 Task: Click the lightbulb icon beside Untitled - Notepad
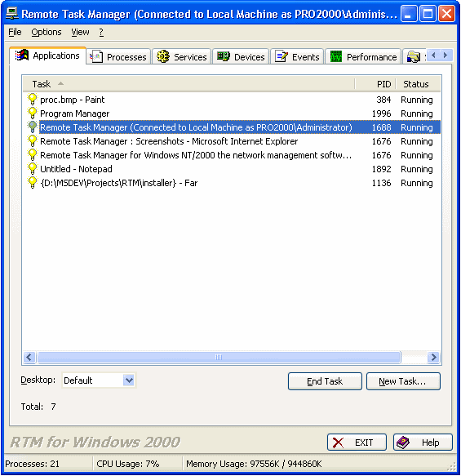[x=32, y=169]
